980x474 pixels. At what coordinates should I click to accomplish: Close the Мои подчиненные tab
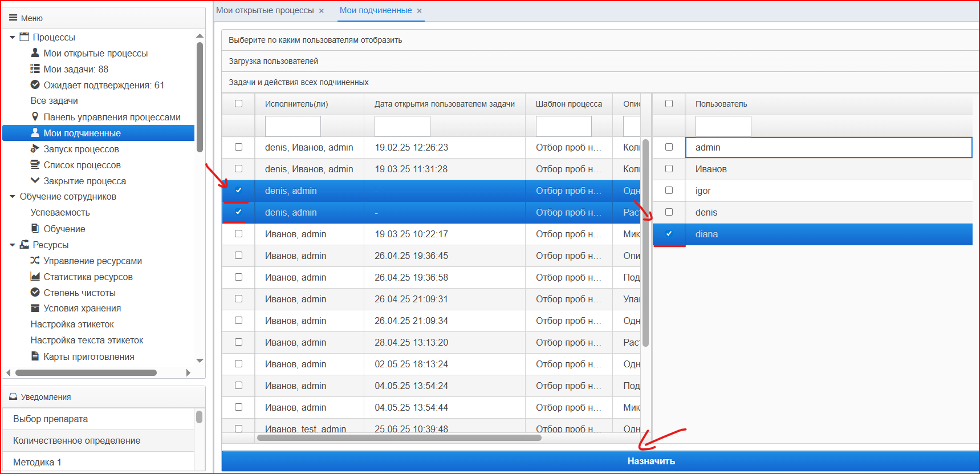(x=420, y=11)
